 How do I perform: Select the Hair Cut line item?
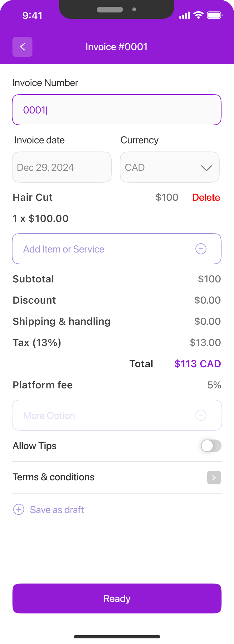click(x=33, y=197)
